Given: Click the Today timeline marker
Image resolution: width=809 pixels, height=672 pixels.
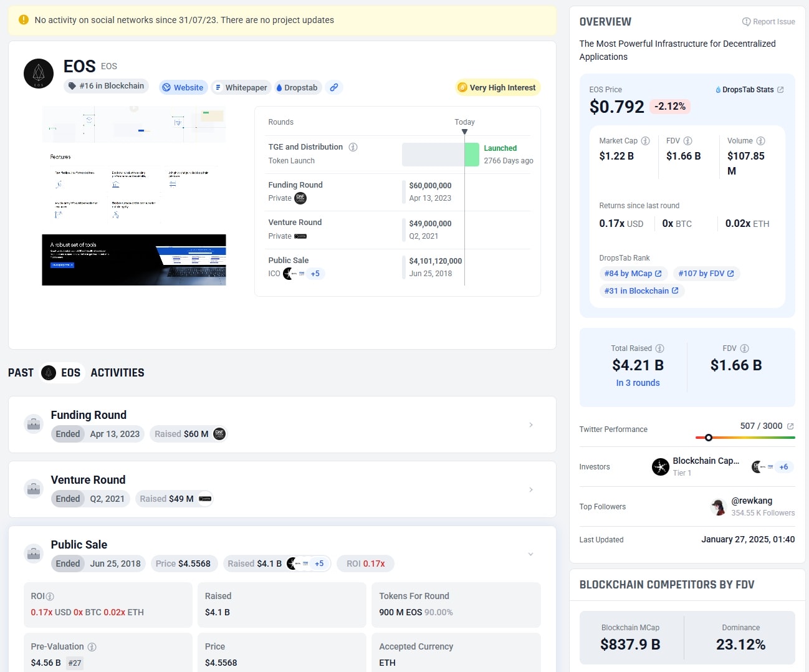Looking at the screenshot, I should click(x=464, y=132).
